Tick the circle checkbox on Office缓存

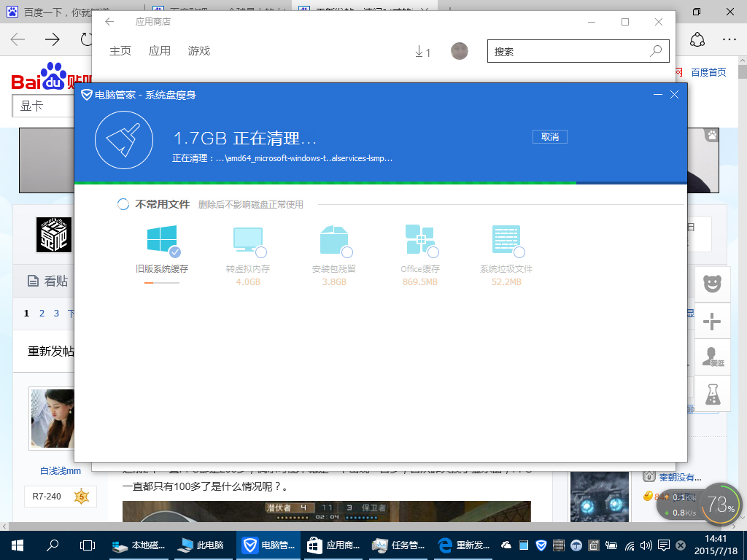[433, 252]
